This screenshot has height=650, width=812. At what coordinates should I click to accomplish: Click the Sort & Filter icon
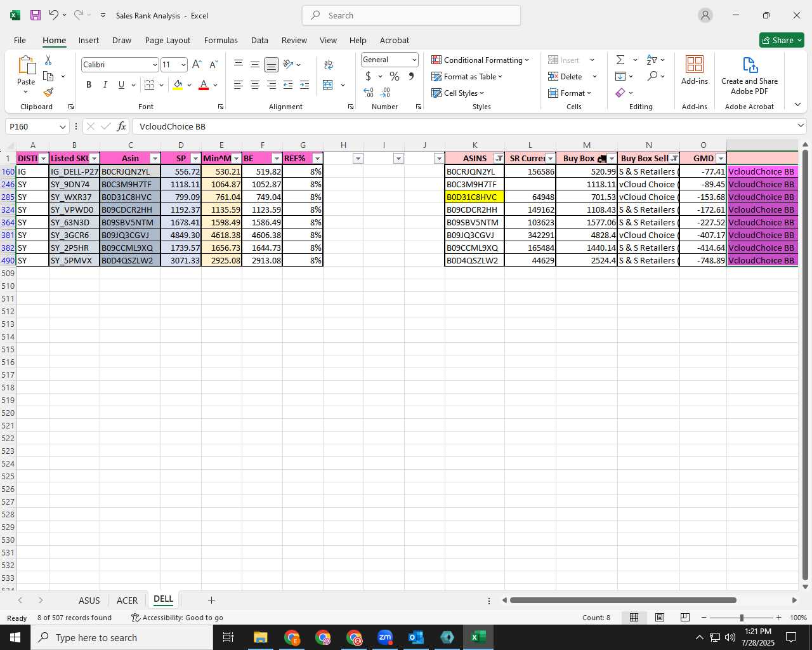click(x=652, y=60)
